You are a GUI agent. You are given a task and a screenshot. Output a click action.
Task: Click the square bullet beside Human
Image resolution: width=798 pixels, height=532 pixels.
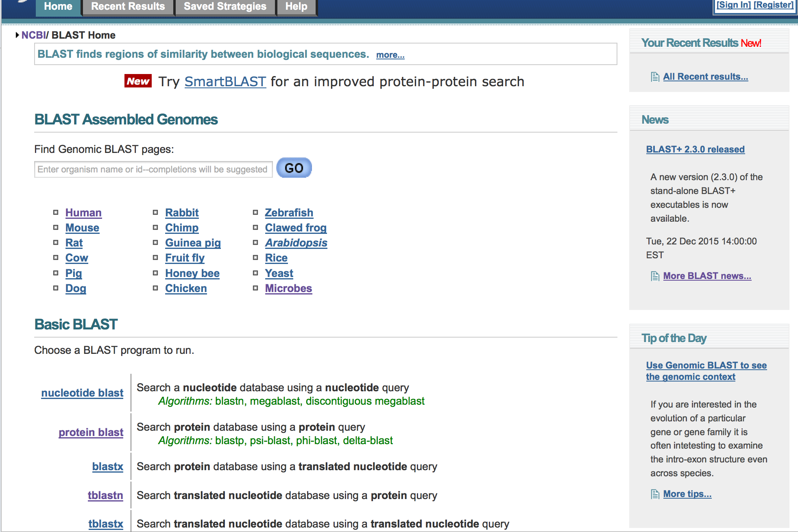pyautogui.click(x=56, y=212)
